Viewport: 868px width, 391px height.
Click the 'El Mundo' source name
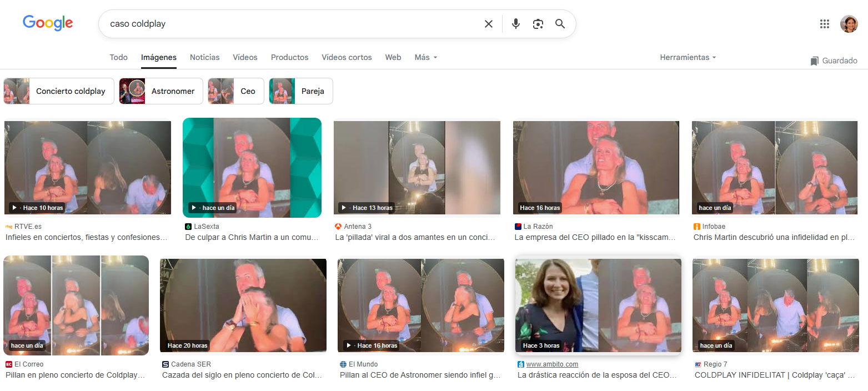pyautogui.click(x=363, y=364)
